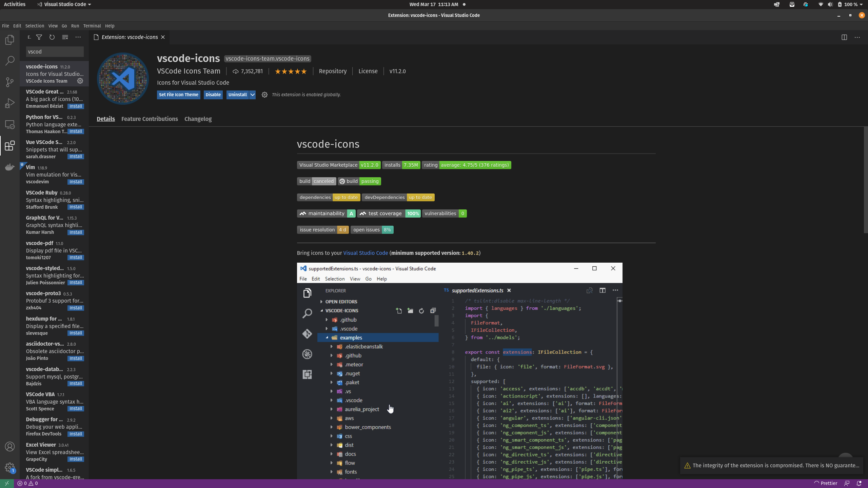
Task: Open the Source Control view
Action: click(10, 82)
